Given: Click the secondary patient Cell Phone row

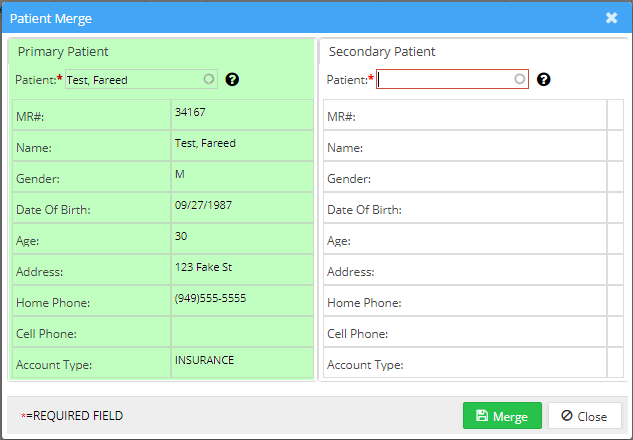Looking at the screenshot, I should (x=464, y=334).
